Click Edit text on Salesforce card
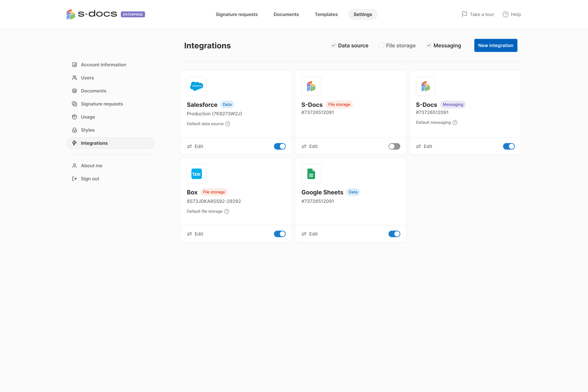 pyautogui.click(x=199, y=146)
